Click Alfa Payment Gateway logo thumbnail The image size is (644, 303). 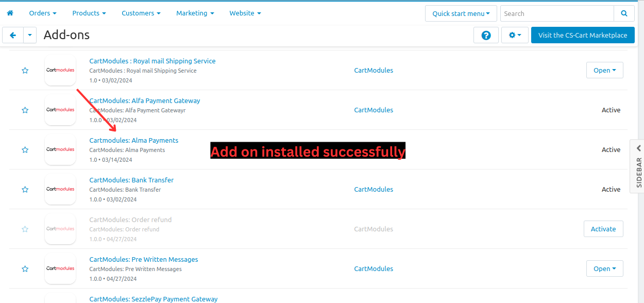click(x=60, y=110)
